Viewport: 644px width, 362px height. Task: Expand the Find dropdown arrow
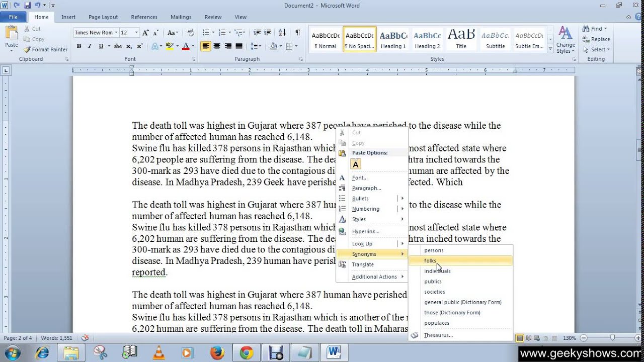(x=605, y=29)
